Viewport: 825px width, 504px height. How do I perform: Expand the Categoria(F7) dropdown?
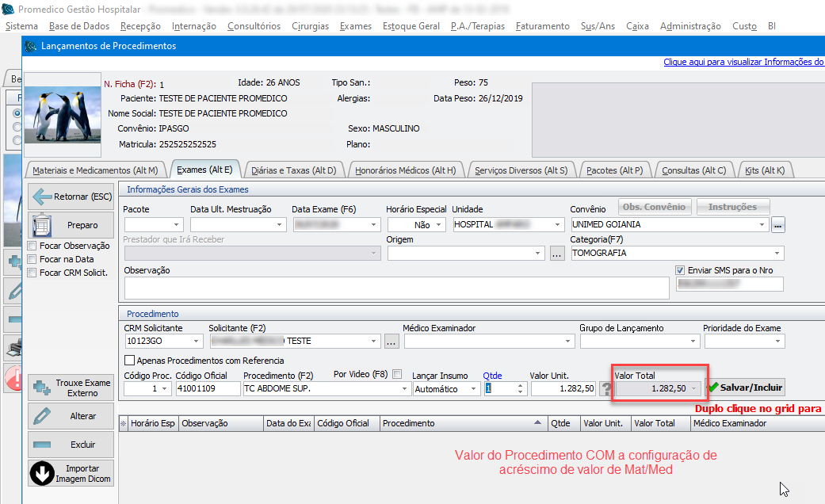[x=777, y=253]
